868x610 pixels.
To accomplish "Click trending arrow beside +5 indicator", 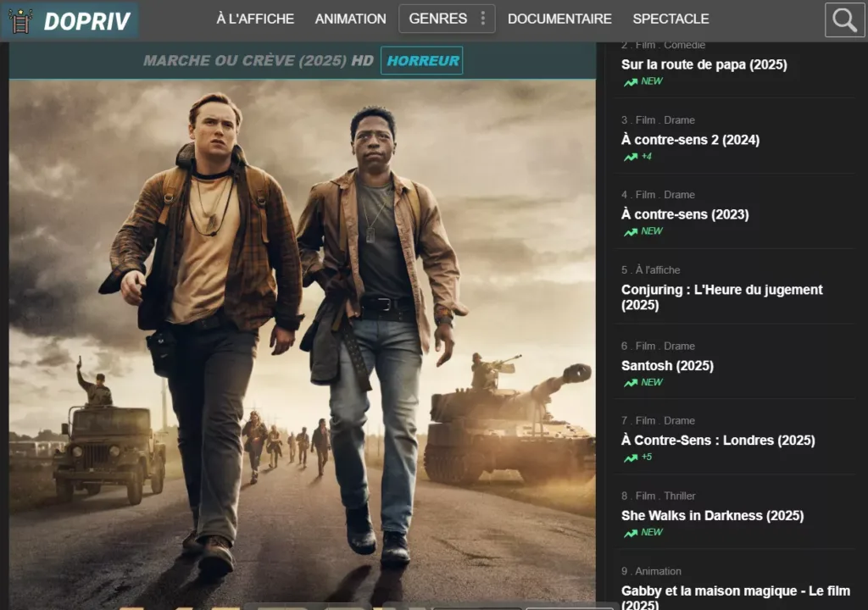I will 630,458.
